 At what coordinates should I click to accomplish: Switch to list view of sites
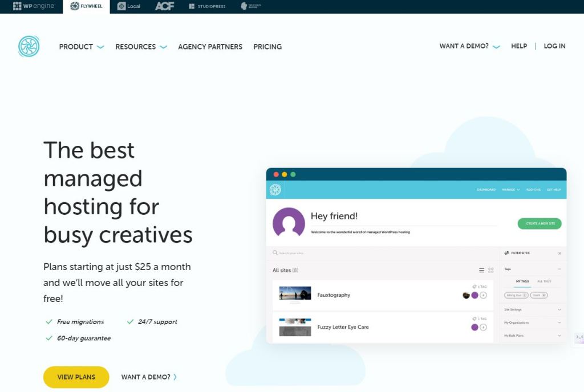click(x=481, y=271)
